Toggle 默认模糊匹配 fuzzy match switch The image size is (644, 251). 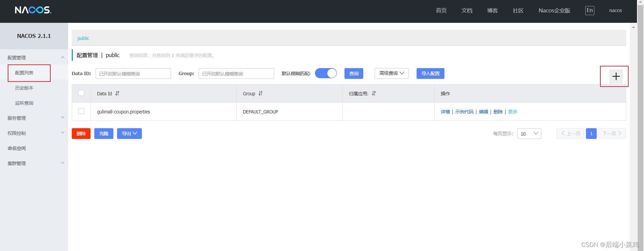coord(326,73)
